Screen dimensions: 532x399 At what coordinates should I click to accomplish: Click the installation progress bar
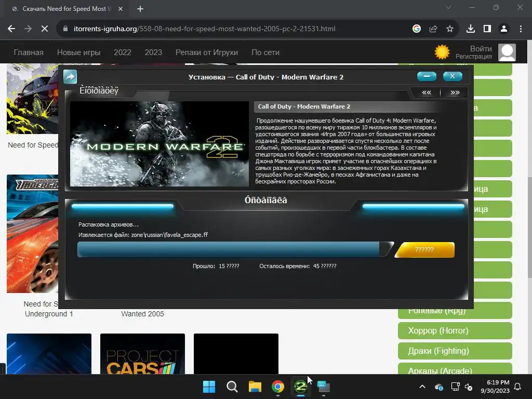(235, 249)
